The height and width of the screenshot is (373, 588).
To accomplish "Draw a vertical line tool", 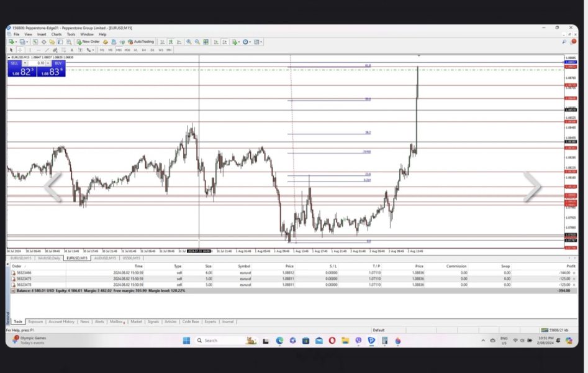I will pyautogui.click(x=30, y=50).
